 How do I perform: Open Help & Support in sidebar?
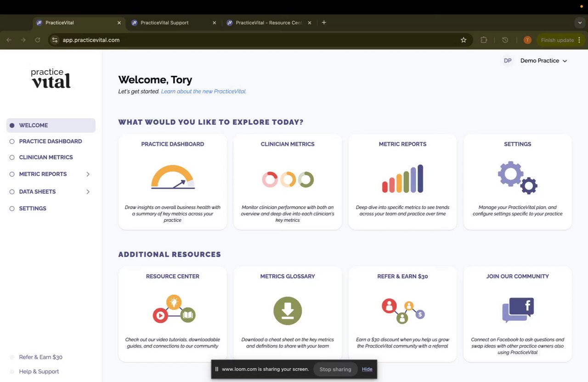[39, 371]
